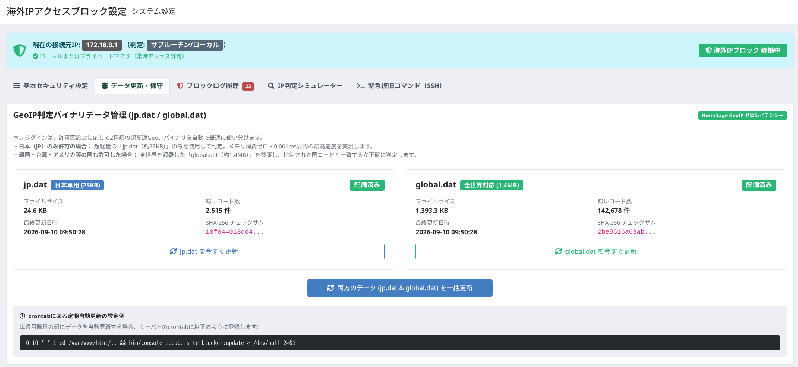Screen dimensions: 798x367
Task: Click the 海外IPアクセスブロック設定 page title
Action: tap(66, 12)
